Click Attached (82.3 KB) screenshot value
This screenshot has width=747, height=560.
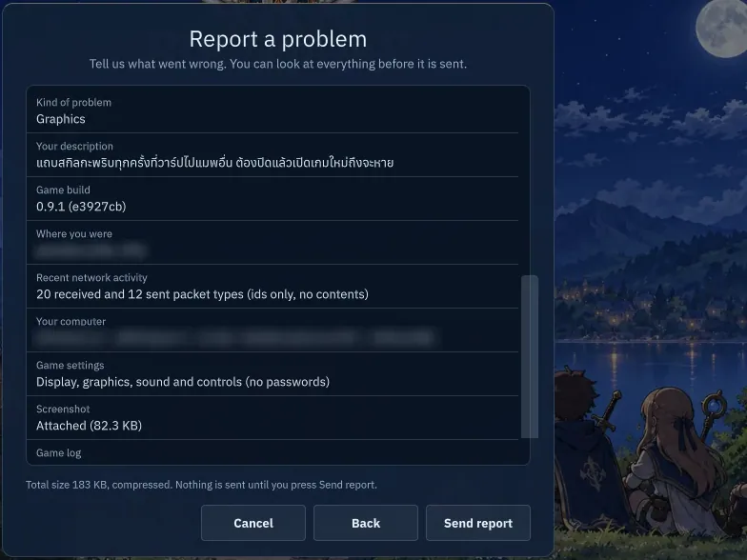pos(90,426)
